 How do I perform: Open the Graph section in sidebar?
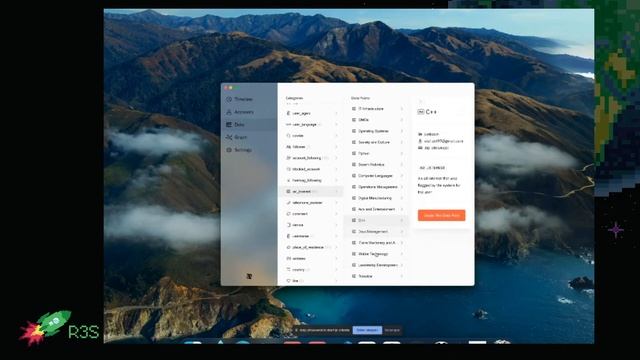(249, 137)
